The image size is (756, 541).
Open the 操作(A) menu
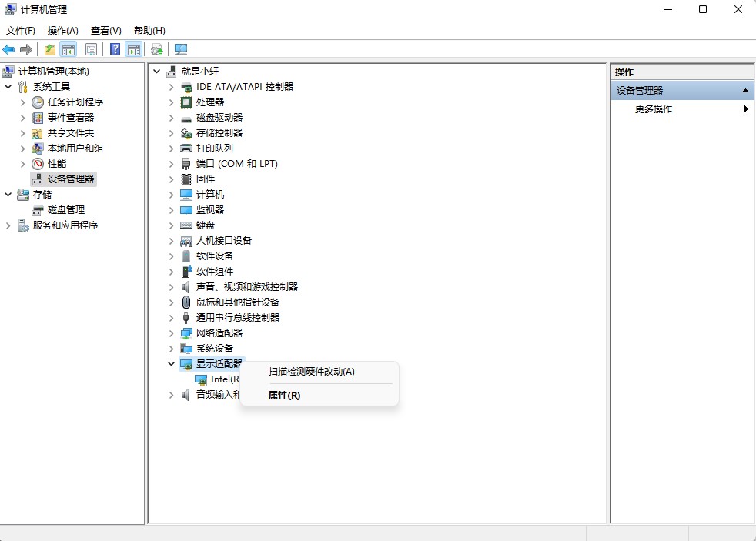[62, 31]
